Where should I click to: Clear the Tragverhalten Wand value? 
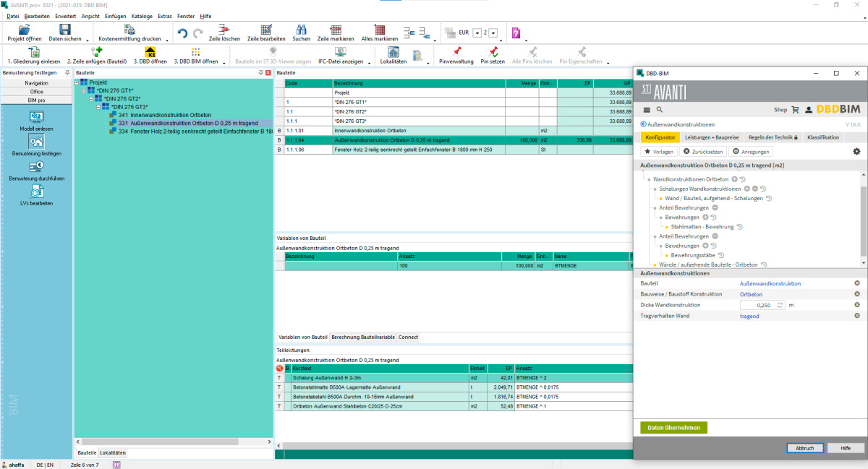point(857,316)
